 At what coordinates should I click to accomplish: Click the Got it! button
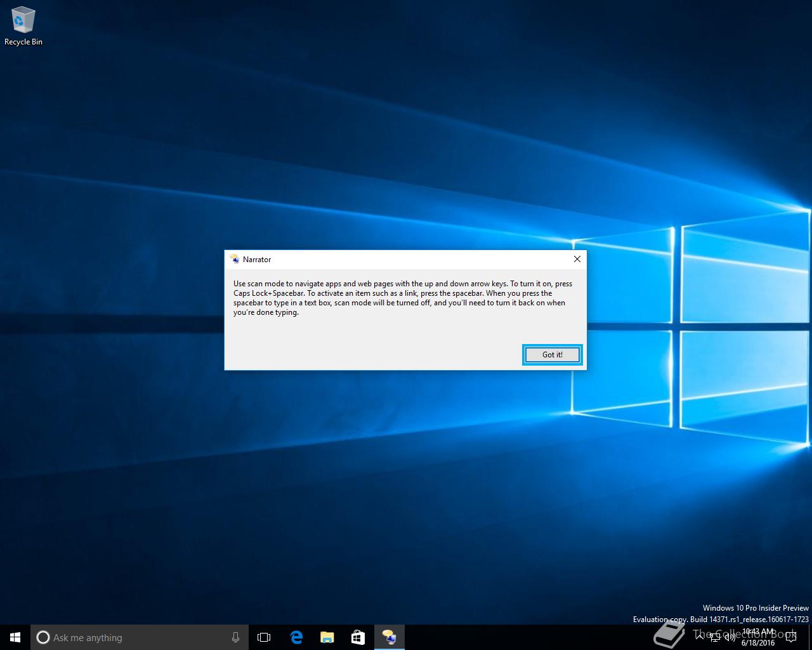point(552,355)
